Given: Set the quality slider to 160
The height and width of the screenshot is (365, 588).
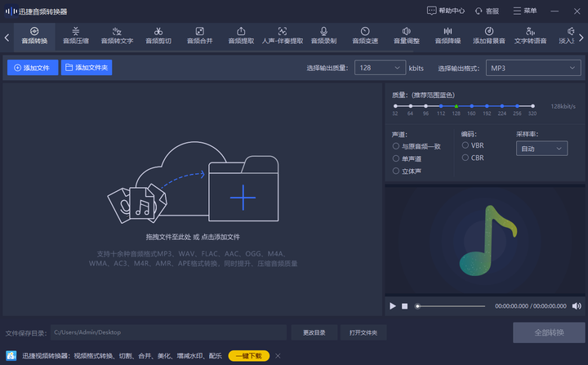Looking at the screenshot, I should click(472, 106).
